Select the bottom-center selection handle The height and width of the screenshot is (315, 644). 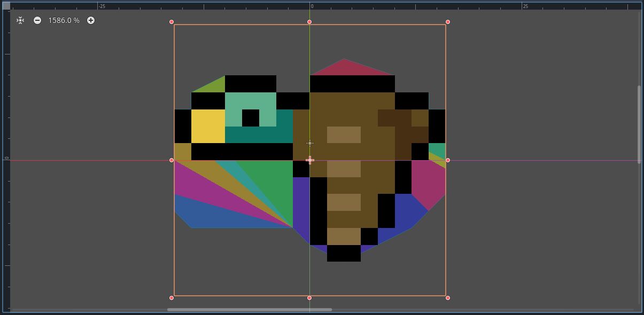pos(309,298)
